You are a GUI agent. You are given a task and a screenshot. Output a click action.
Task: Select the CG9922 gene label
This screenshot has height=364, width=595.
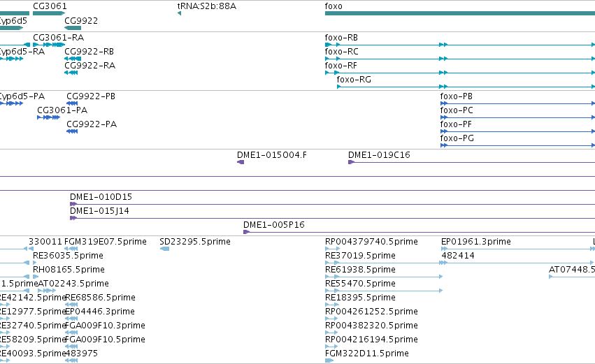click(x=81, y=20)
